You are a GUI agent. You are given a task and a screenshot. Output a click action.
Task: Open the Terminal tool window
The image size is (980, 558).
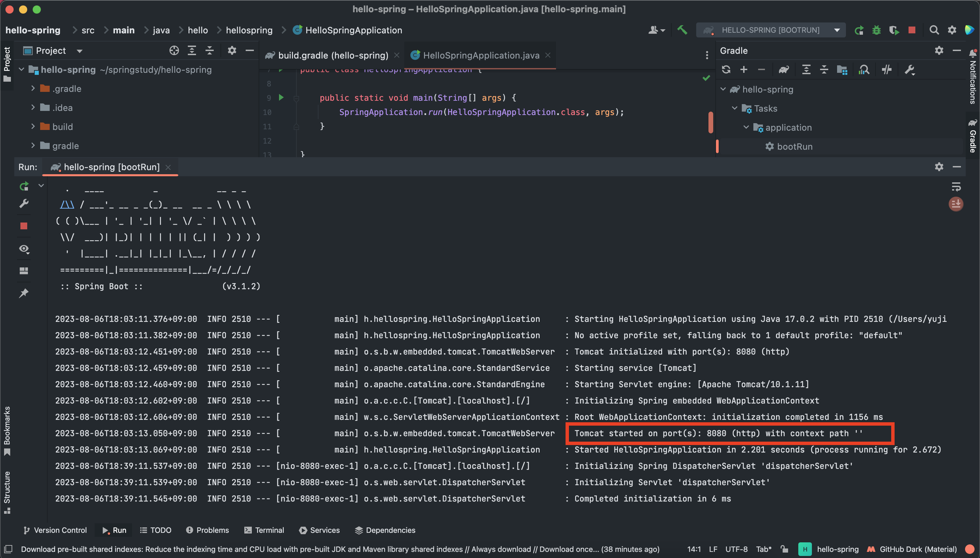(264, 530)
